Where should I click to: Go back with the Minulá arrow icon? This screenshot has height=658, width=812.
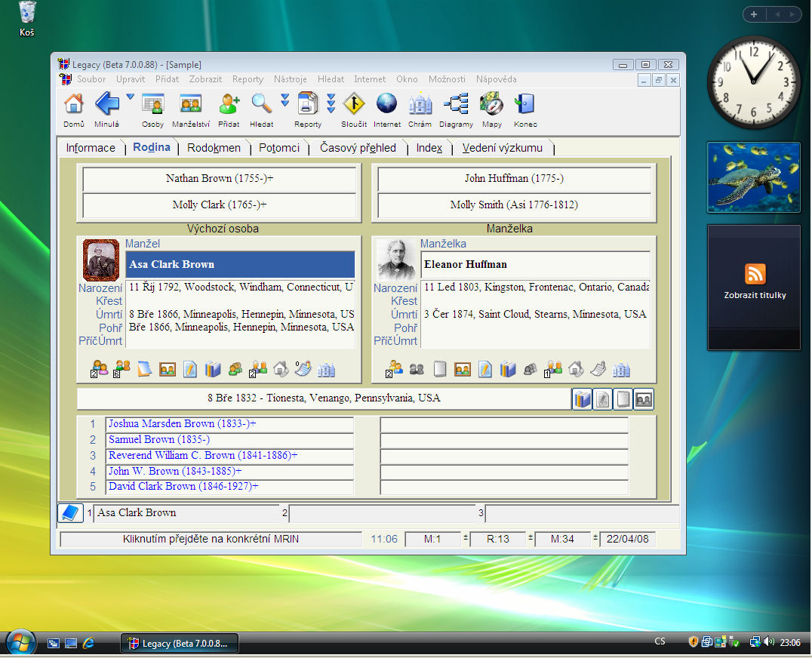[107, 103]
